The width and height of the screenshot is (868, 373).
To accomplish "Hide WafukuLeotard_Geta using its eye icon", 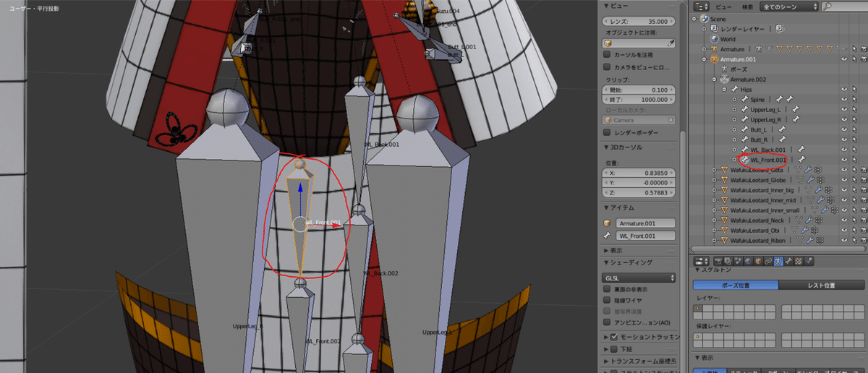I will pos(844,170).
